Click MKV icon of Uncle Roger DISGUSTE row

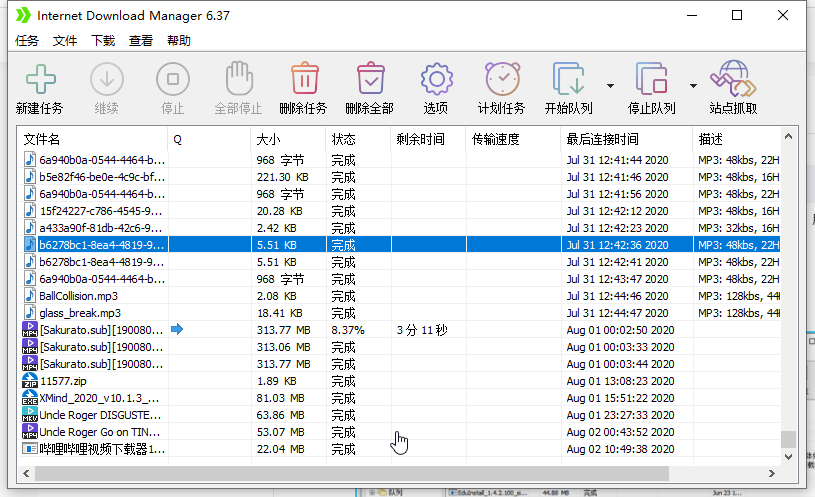click(30, 415)
